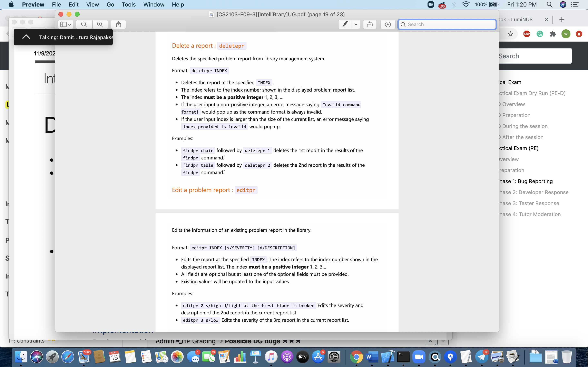Open the Zoom app in Dock

tap(419, 357)
